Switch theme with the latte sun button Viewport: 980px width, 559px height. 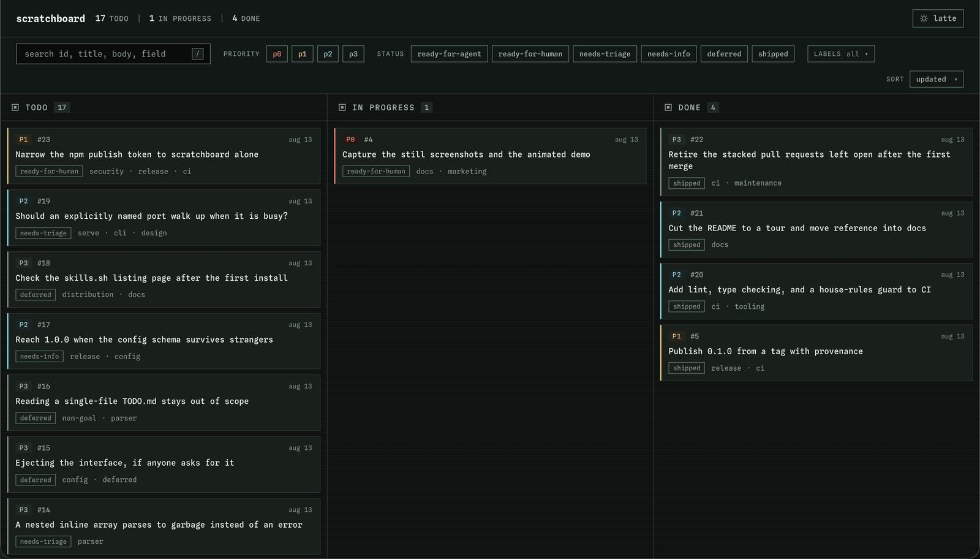pos(938,18)
